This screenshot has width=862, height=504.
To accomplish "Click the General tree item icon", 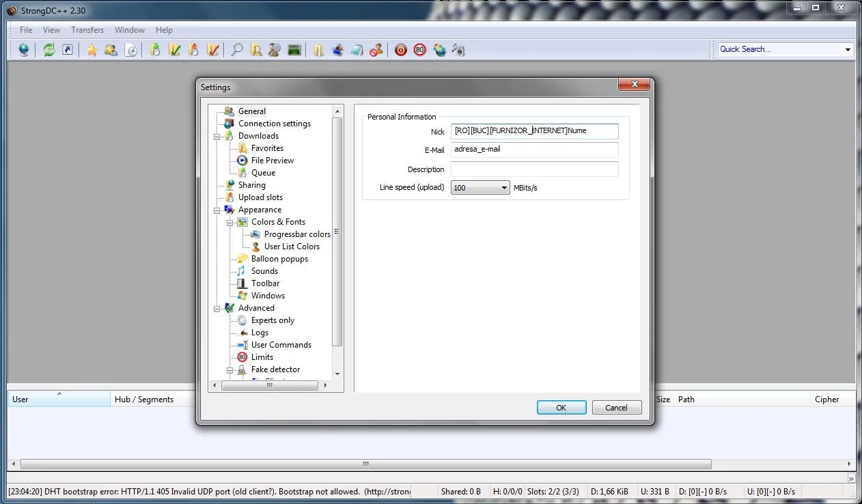I will [230, 111].
